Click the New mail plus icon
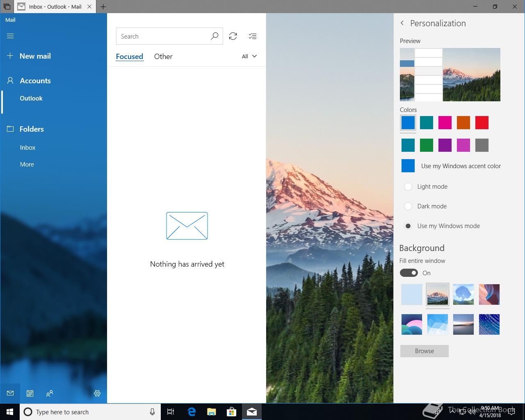This screenshot has width=525, height=420. [x=10, y=56]
